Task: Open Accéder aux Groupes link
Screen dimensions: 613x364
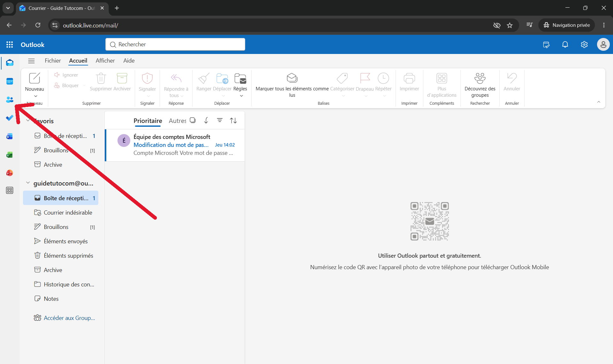Action: [x=64, y=318]
